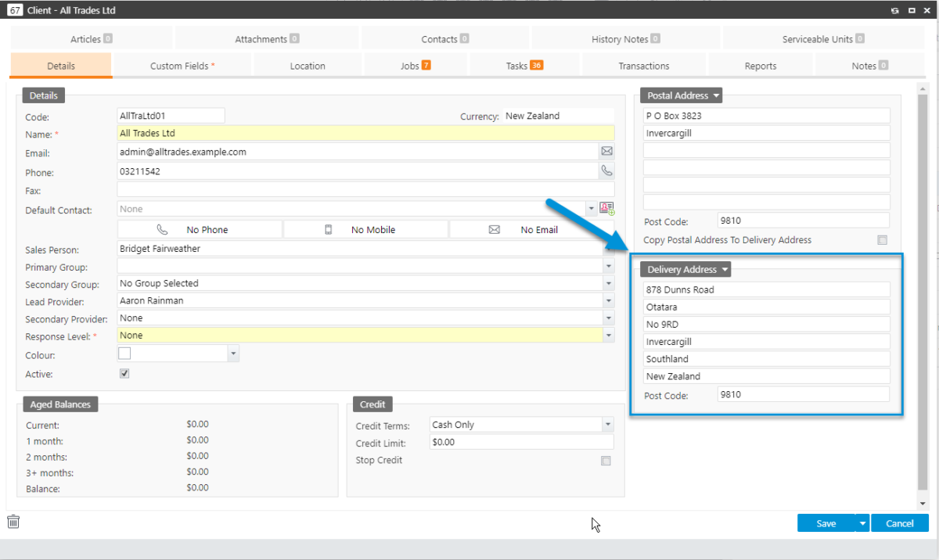Uncheck the Active checkbox

click(124, 373)
